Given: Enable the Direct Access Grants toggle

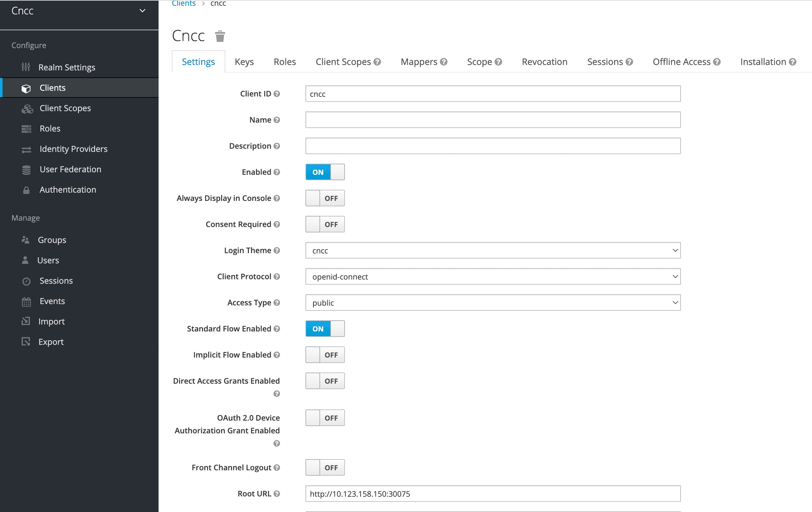Looking at the screenshot, I should pos(325,381).
